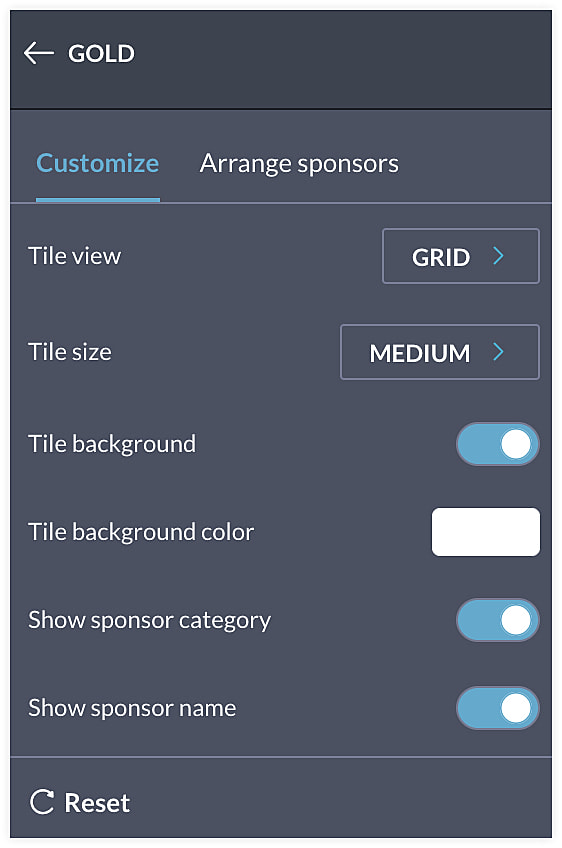Switch to the Customize tab

97,163
